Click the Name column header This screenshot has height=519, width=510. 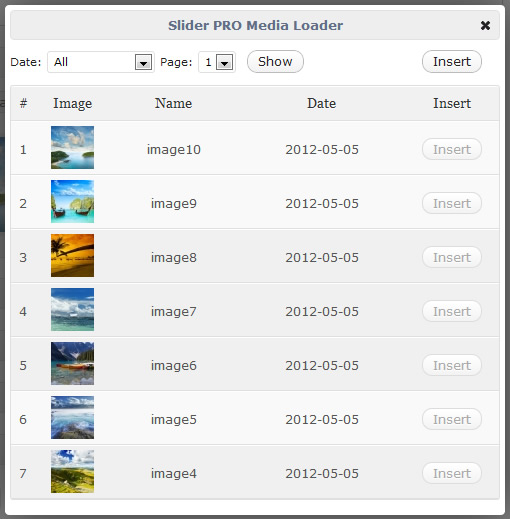173,103
